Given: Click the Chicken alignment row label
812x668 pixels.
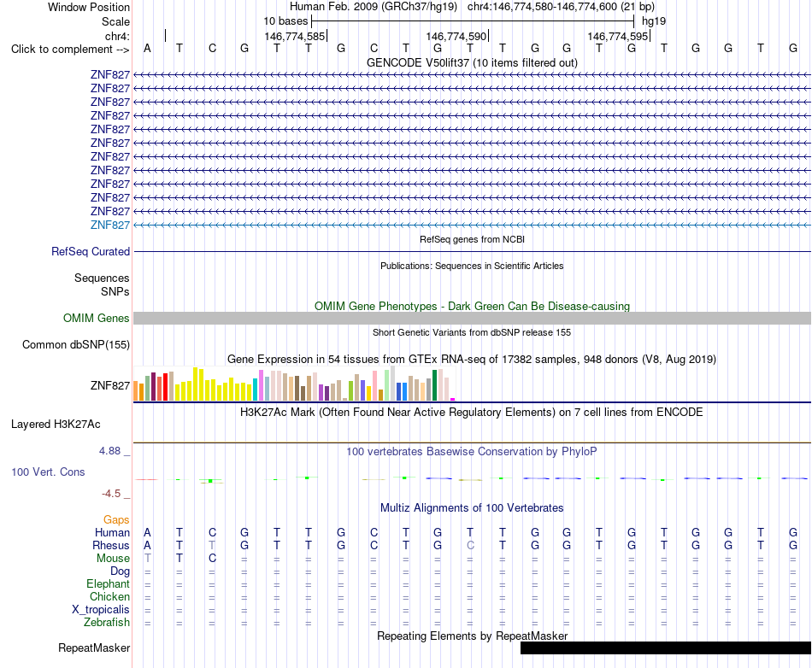Looking at the screenshot, I should 109,596.
